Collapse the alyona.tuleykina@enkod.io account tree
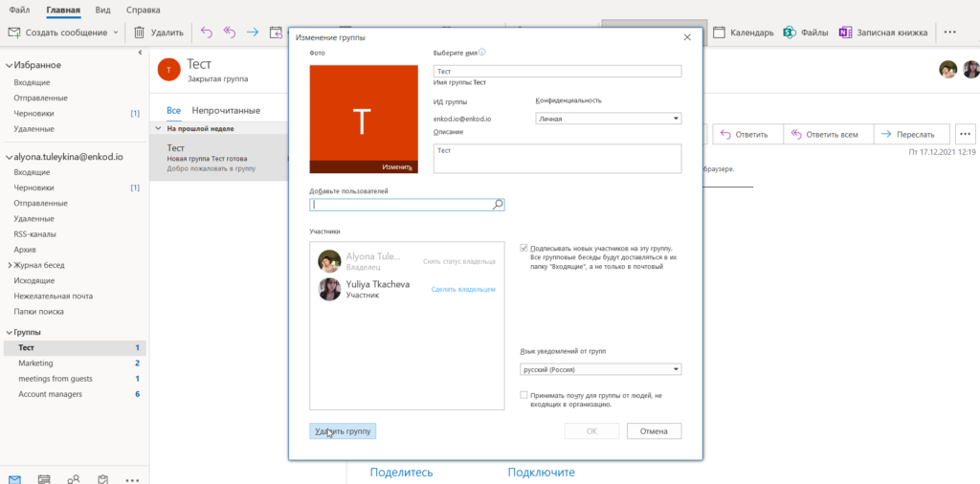980x484 pixels. 9,158
